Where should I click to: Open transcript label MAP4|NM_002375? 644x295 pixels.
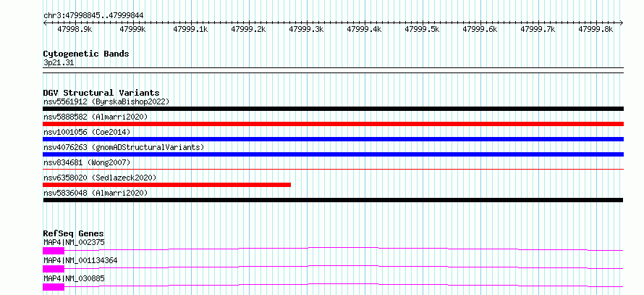[x=74, y=242]
